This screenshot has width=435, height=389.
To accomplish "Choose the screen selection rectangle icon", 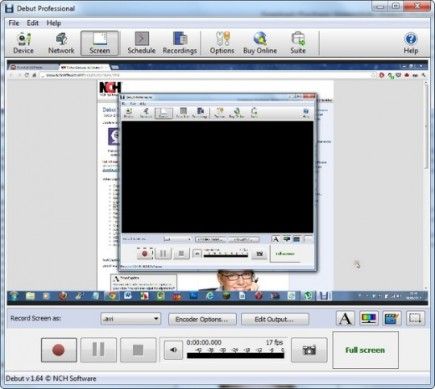I will [x=415, y=318].
